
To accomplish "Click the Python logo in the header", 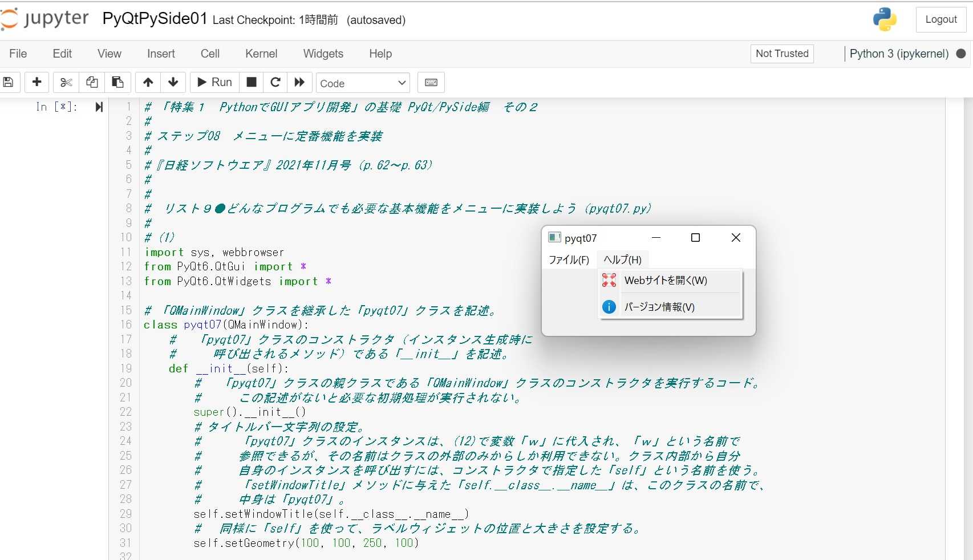I will (x=885, y=19).
